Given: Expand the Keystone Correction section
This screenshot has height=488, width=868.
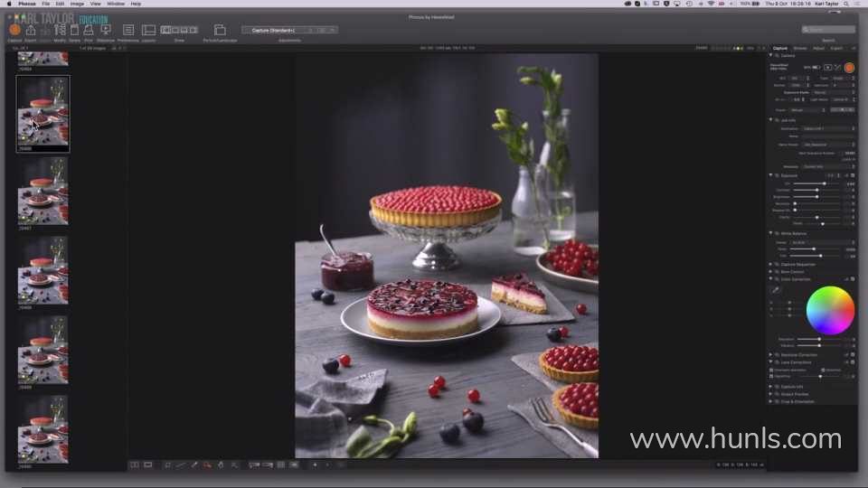Looking at the screenshot, I should (770, 354).
